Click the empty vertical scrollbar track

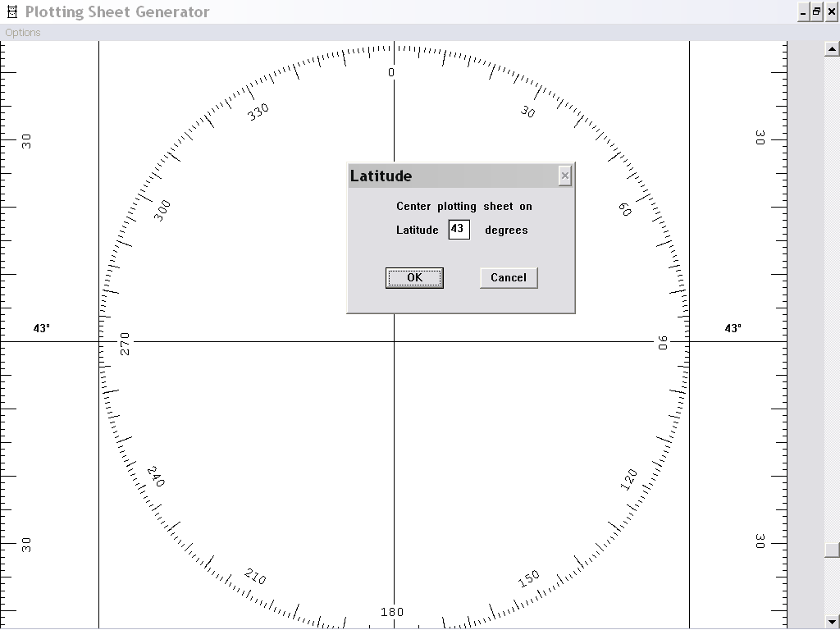coord(832,287)
